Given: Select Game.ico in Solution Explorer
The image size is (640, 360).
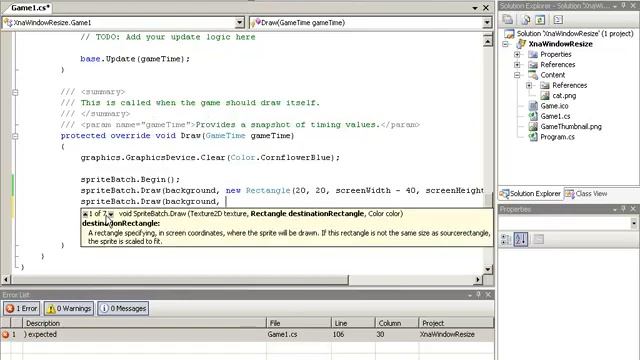Looking at the screenshot, I should 554,106.
